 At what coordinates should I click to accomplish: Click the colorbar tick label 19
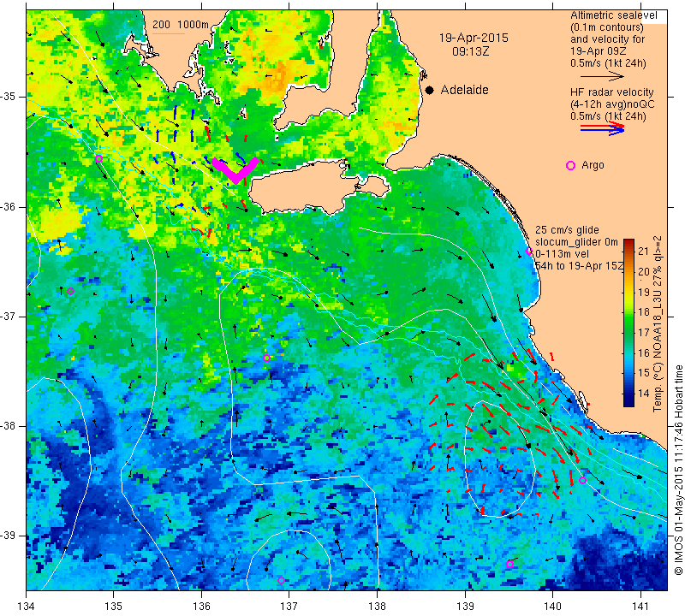[x=644, y=292]
